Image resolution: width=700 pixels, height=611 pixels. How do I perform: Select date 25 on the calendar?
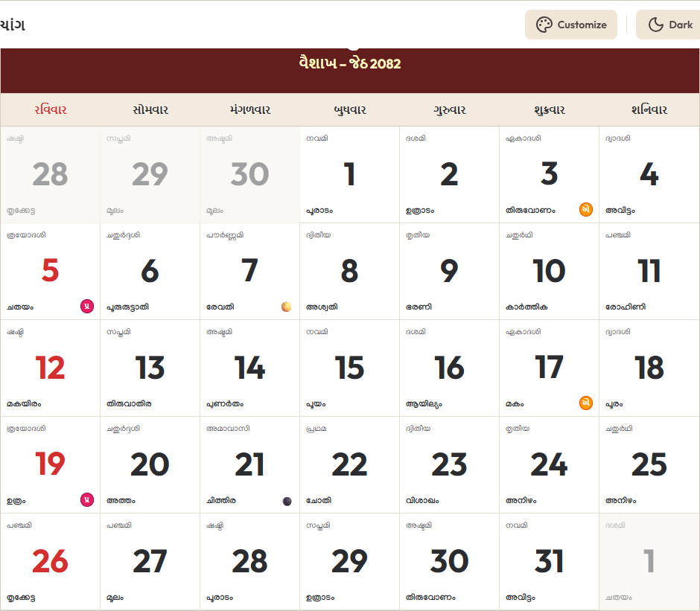pyautogui.click(x=649, y=464)
